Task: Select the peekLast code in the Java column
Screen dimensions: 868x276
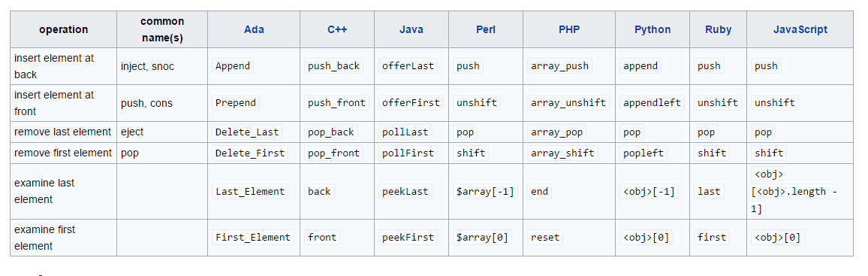Action: click(x=405, y=191)
